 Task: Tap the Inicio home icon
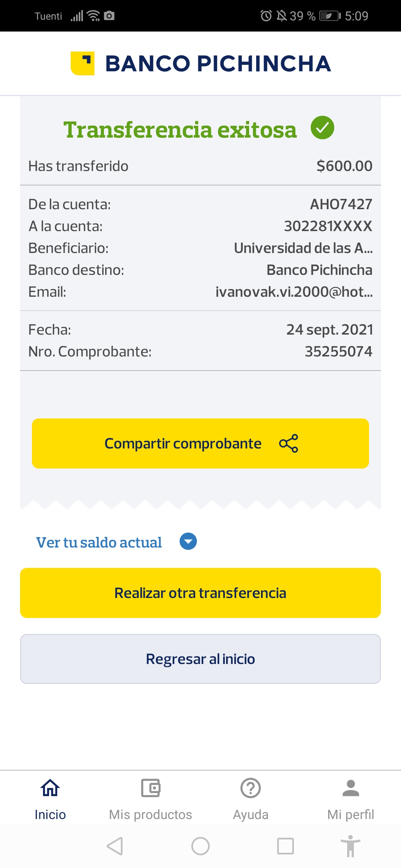click(50, 788)
